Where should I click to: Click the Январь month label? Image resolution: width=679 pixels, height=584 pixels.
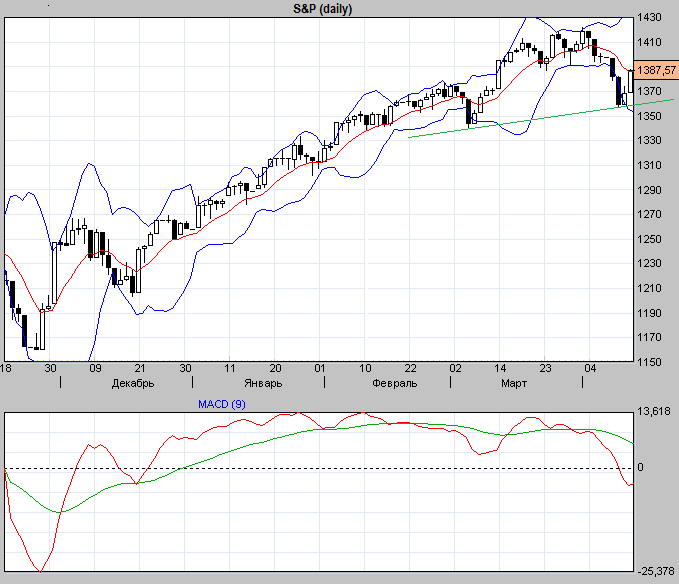263,384
